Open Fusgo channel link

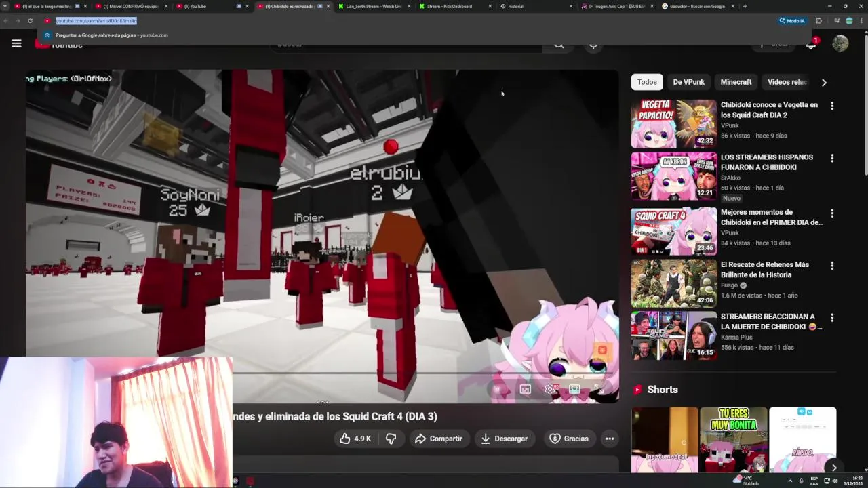coord(730,285)
